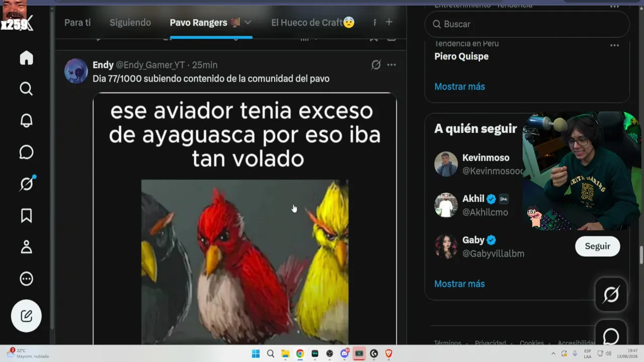This screenshot has width=644, height=362.
Task: Open File Explorer from the taskbar
Action: click(285, 353)
